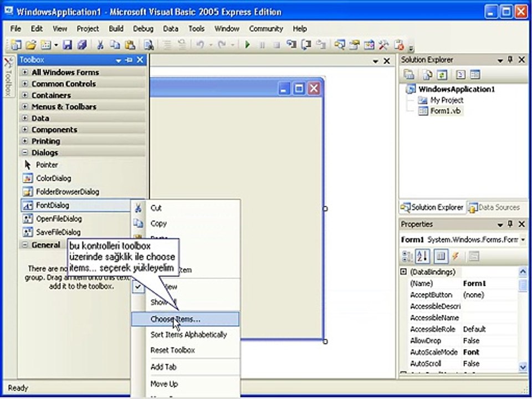532x399 pixels.
Task: Click Reset Toolbox in the context menu
Action: pos(186,350)
